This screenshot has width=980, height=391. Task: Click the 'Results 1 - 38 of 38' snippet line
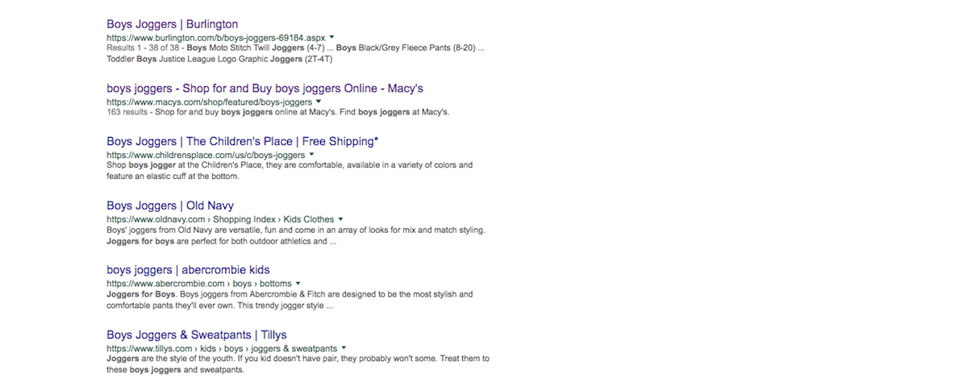[x=295, y=48]
